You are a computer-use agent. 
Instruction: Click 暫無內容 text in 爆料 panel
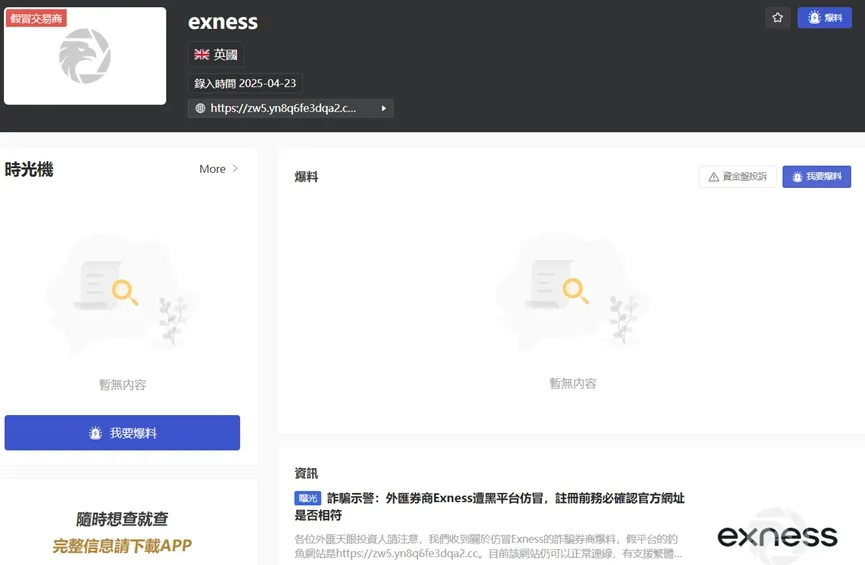[573, 383]
